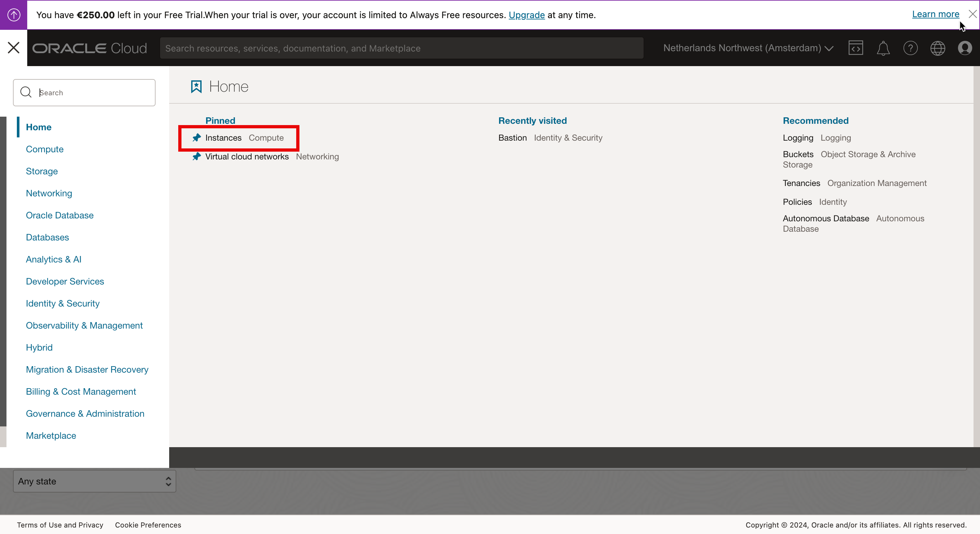Click the purple upgrade arrow icon
Screen dimensions: 980x534
pos(14,15)
